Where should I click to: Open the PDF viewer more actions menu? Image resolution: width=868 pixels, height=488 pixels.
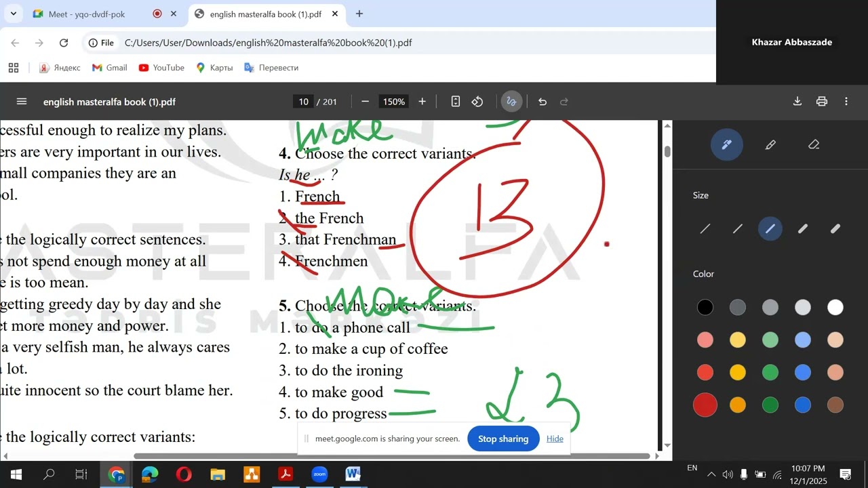click(846, 102)
